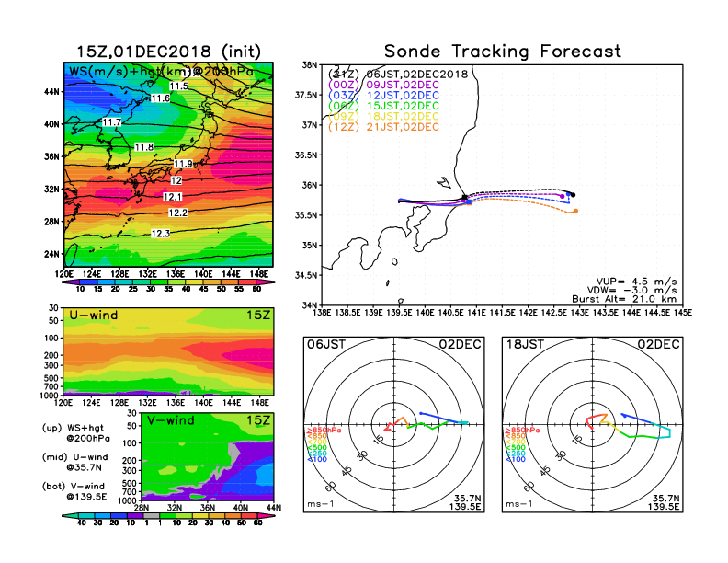Click the 'U-wind' panel label
Screen dimensions: 728x563
[94, 315]
